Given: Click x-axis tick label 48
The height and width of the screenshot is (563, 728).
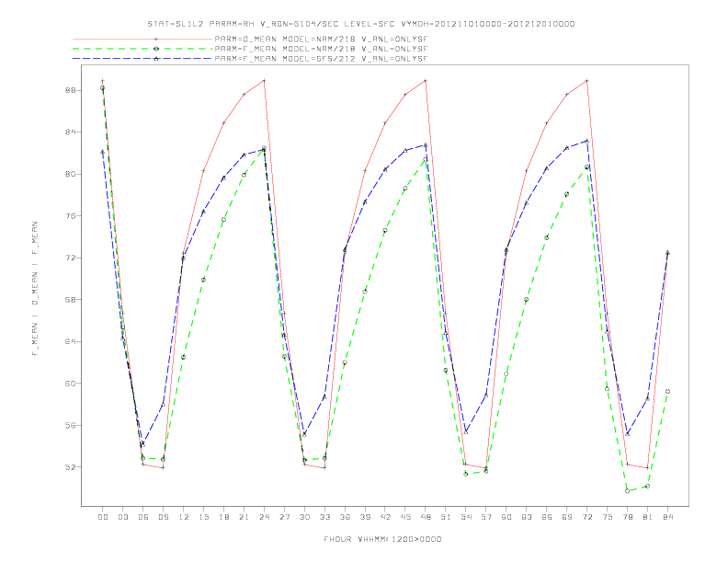Looking at the screenshot, I should click(x=426, y=517).
